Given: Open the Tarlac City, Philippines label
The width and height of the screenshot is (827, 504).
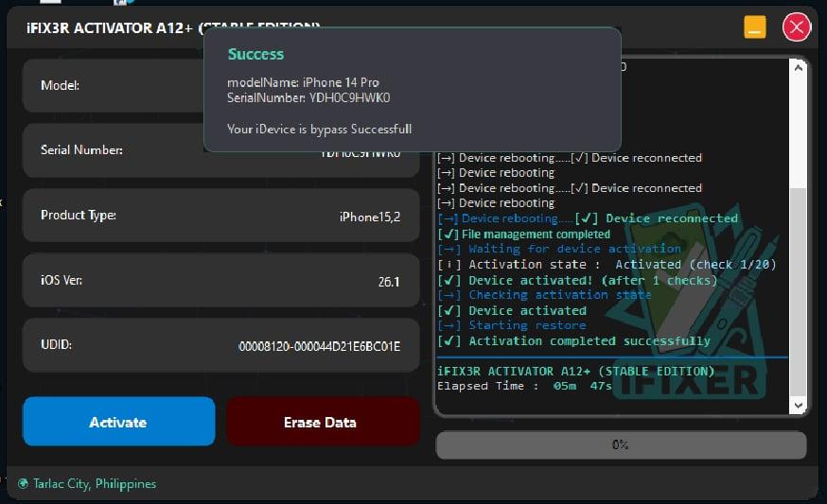Looking at the screenshot, I should pos(95,484).
